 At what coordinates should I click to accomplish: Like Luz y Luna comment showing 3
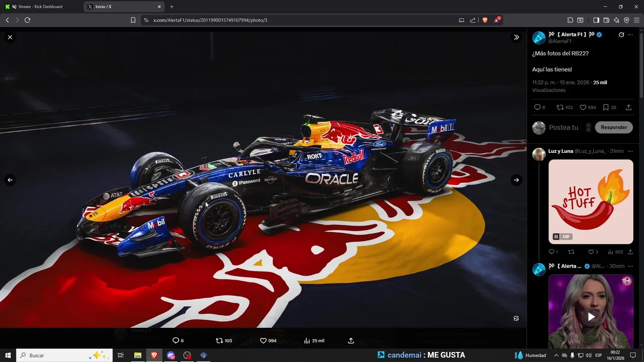pyautogui.click(x=591, y=252)
